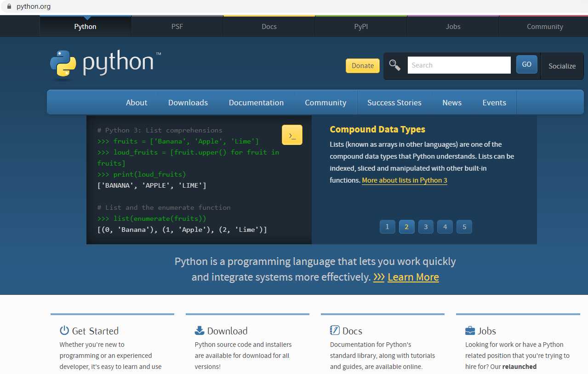Open the PSF top tab
The width and height of the screenshot is (588, 374).
[177, 26]
